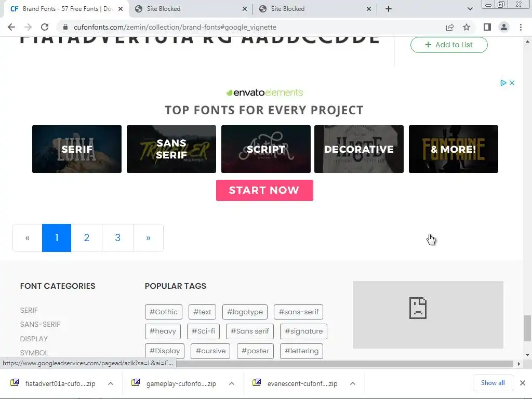Close the Brand Fonts tab
The height and width of the screenshot is (399, 532).
(x=121, y=9)
